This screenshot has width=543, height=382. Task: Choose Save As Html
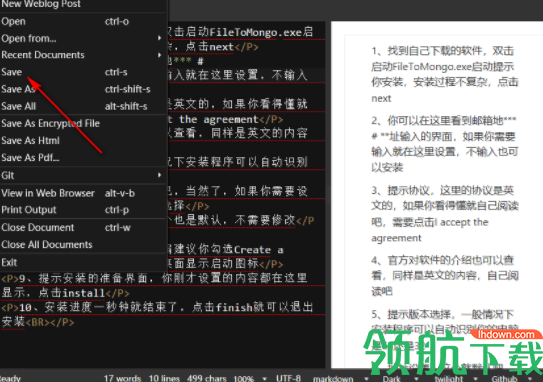point(82,140)
